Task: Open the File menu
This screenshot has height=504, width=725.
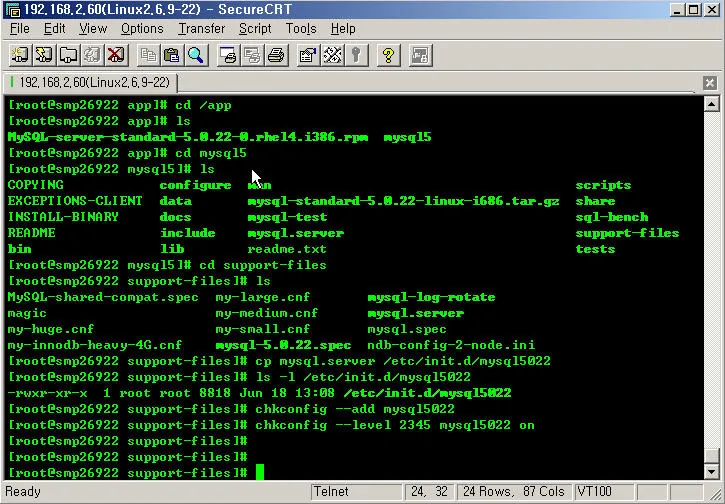Action: click(19, 29)
